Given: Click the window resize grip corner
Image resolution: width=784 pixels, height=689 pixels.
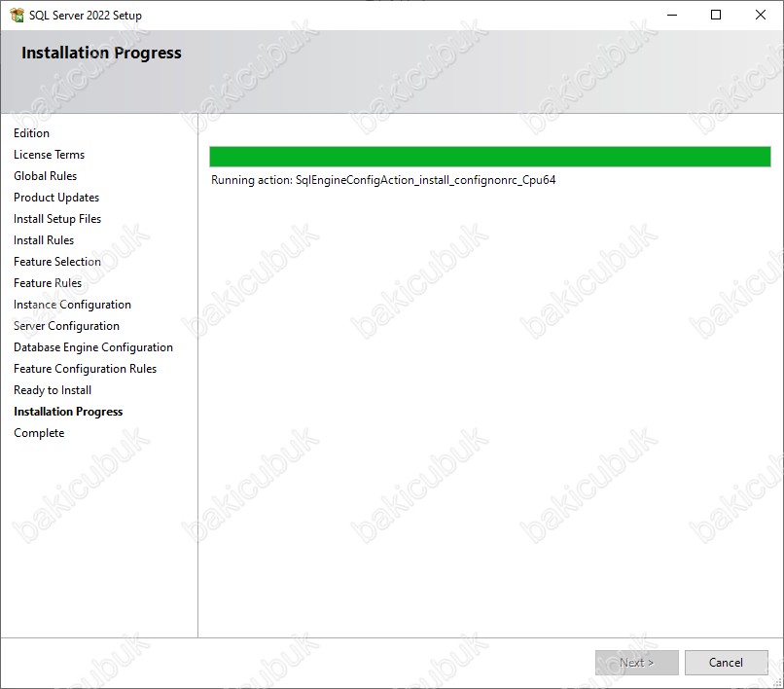Looking at the screenshot, I should 777,682.
